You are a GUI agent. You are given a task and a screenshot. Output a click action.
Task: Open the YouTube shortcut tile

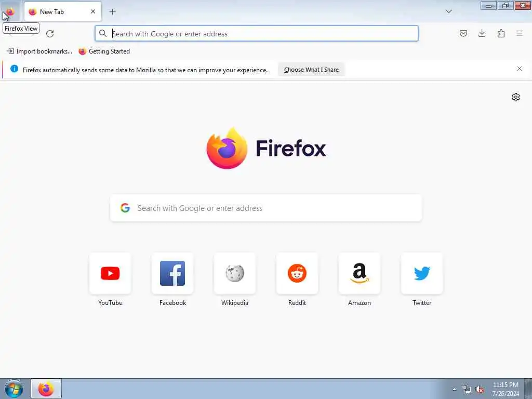(x=110, y=273)
